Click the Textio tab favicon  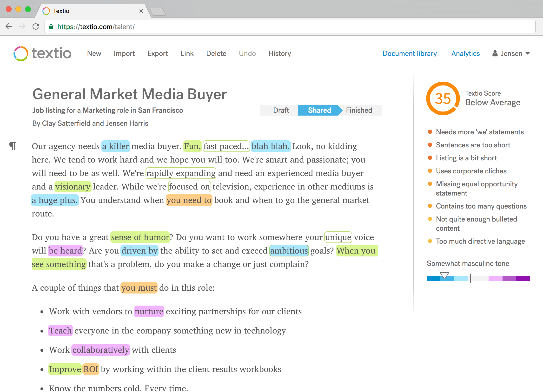[x=46, y=11]
